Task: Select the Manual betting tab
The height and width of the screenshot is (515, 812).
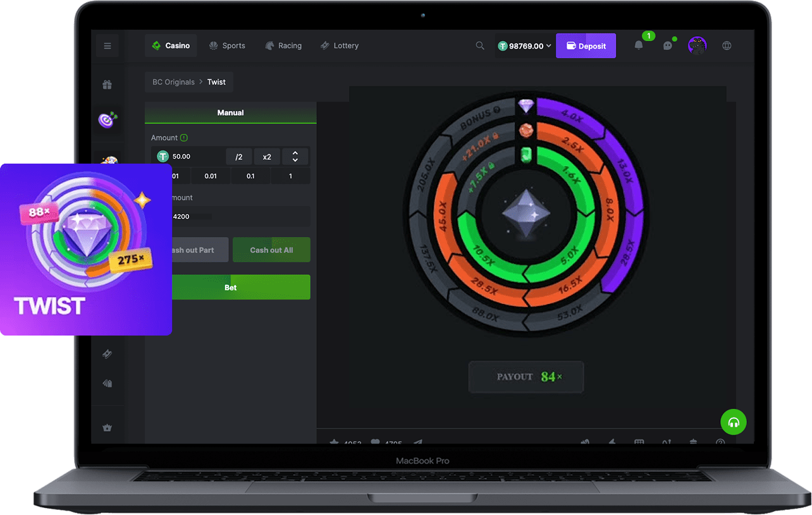Action: click(x=230, y=112)
